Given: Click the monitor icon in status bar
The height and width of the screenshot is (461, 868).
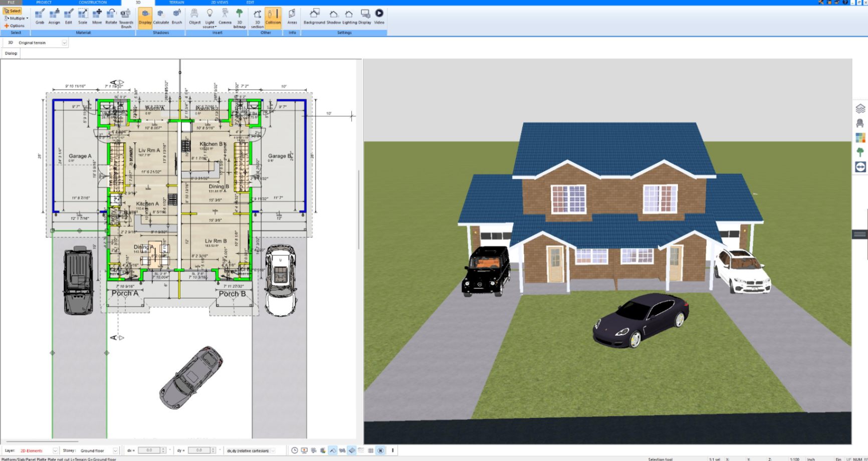Looking at the screenshot, I should point(304,450).
